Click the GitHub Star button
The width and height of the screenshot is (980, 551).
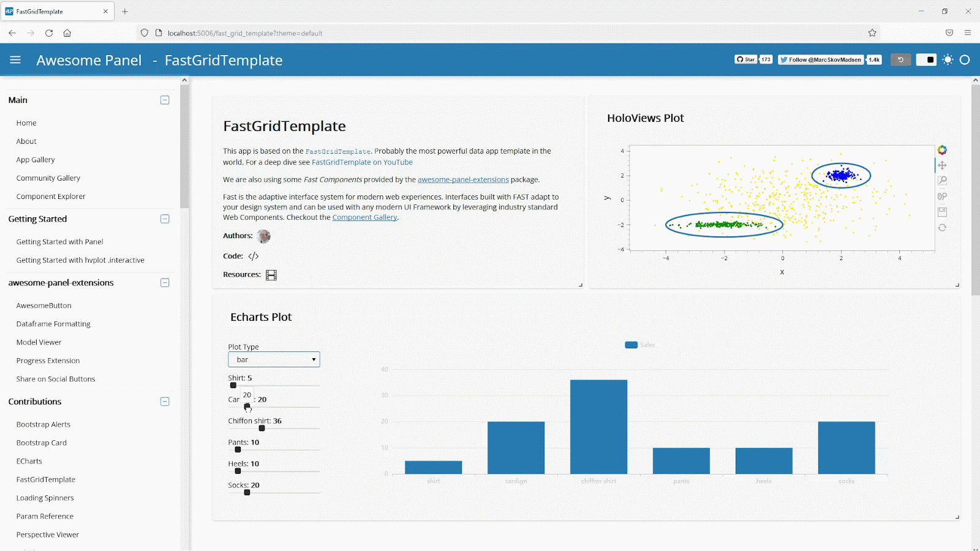[745, 59]
